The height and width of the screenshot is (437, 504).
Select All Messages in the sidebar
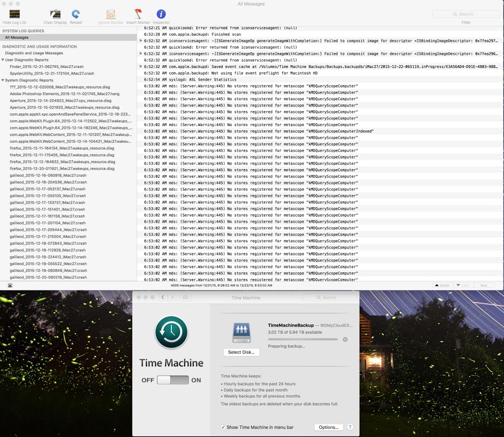point(69,37)
